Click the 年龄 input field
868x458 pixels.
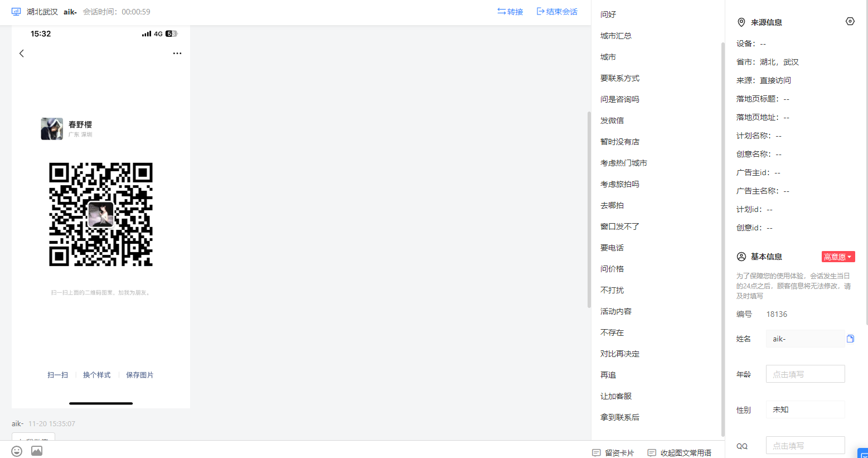[x=805, y=374]
